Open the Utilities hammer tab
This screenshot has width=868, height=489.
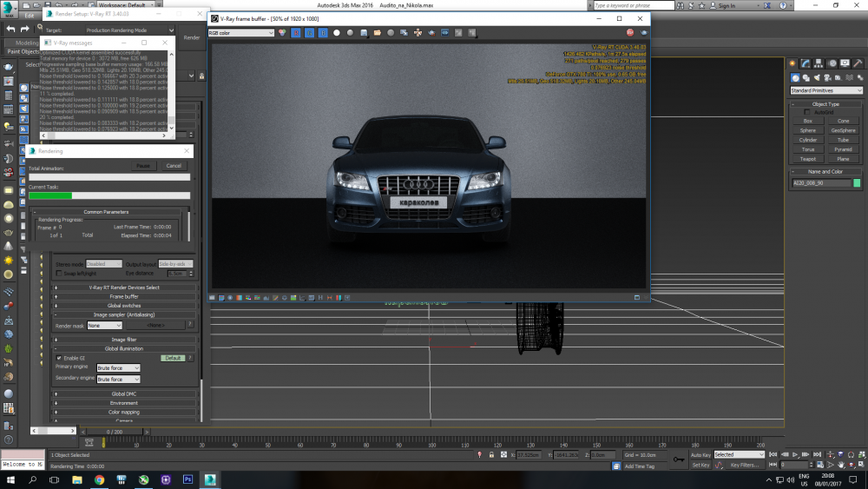click(x=858, y=63)
